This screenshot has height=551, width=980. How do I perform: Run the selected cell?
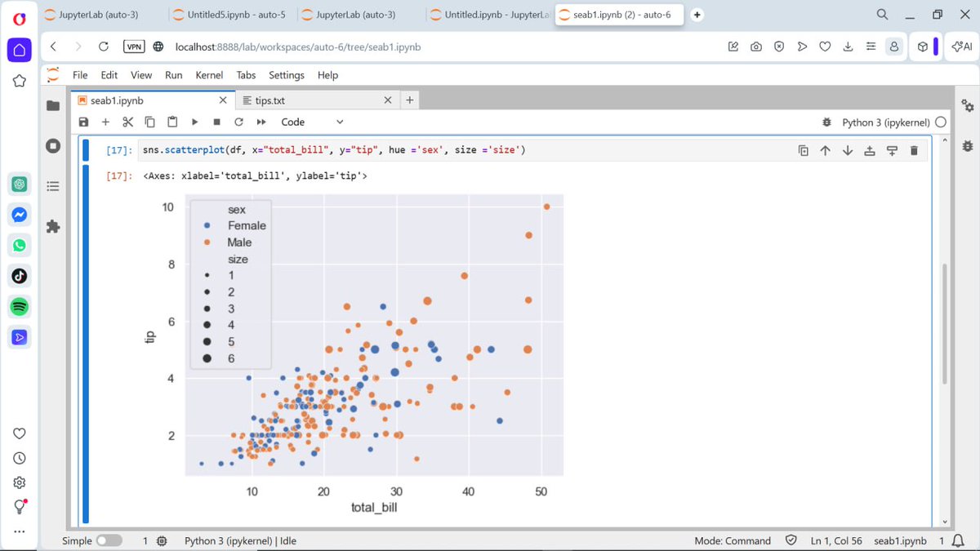(x=194, y=122)
